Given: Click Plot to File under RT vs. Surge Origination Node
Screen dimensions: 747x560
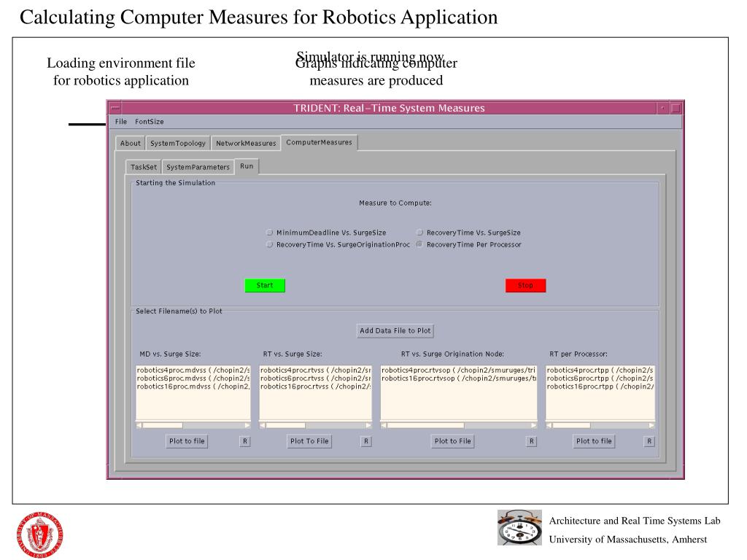Looking at the screenshot, I should pos(452,441).
